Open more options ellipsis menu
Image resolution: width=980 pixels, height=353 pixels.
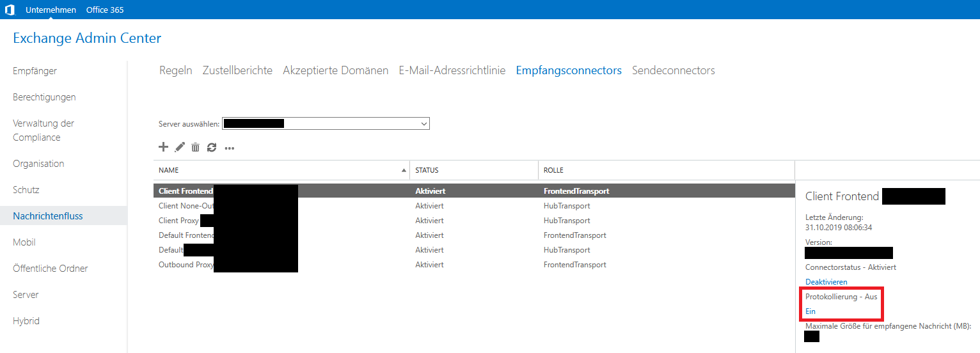(x=230, y=148)
